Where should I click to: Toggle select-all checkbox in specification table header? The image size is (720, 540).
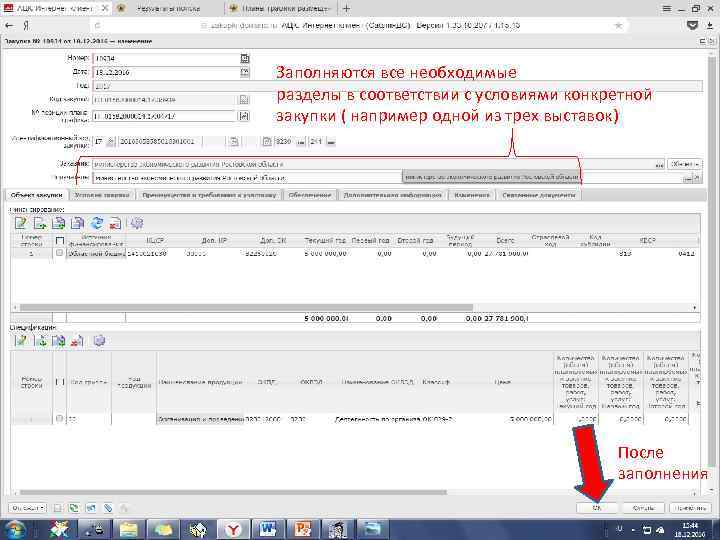point(60,382)
